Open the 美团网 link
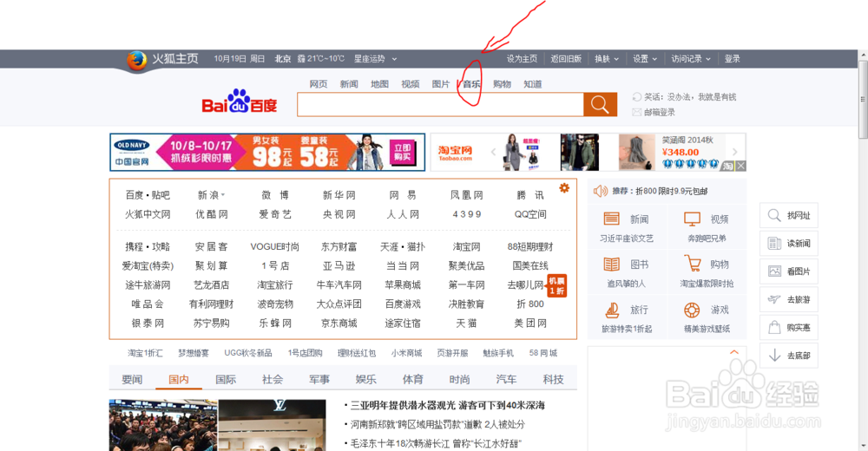868x451 pixels. click(x=530, y=324)
